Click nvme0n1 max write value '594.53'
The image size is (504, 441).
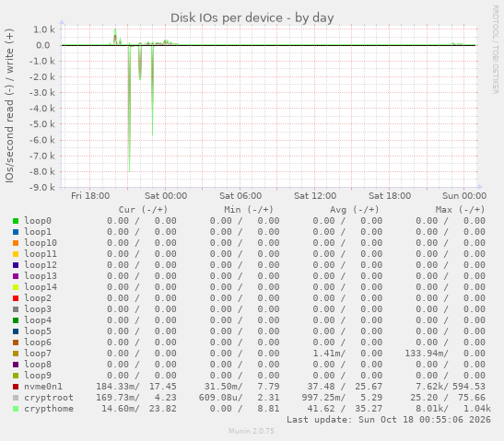[469, 387]
